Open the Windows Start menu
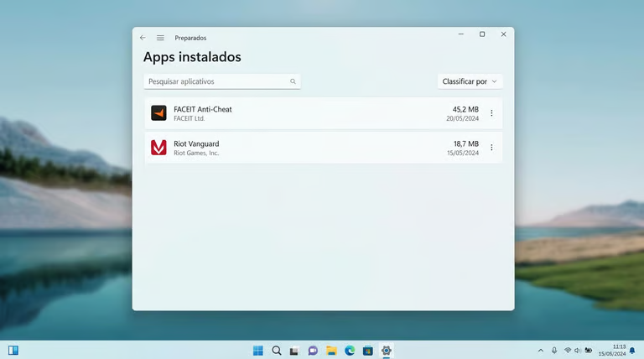The image size is (644, 359). click(x=258, y=351)
